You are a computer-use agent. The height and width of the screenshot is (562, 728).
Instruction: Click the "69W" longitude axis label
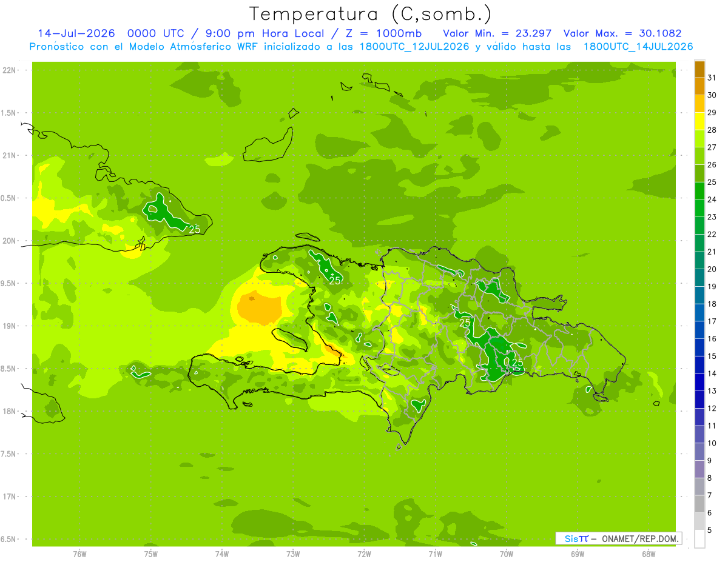point(578,554)
